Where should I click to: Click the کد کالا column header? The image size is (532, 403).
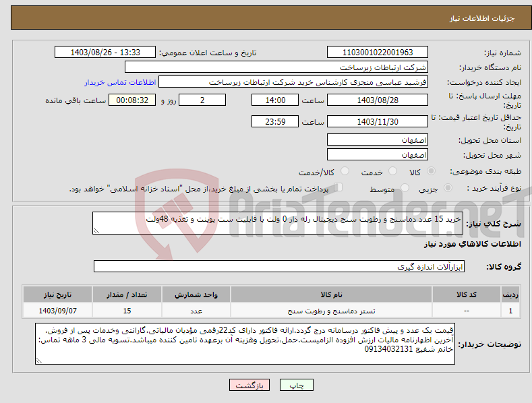tap(467, 294)
